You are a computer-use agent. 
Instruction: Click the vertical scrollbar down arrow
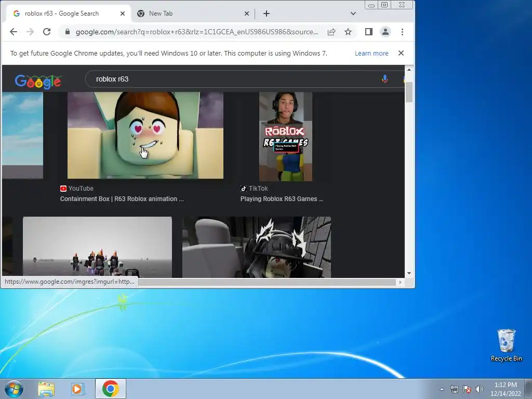409,273
